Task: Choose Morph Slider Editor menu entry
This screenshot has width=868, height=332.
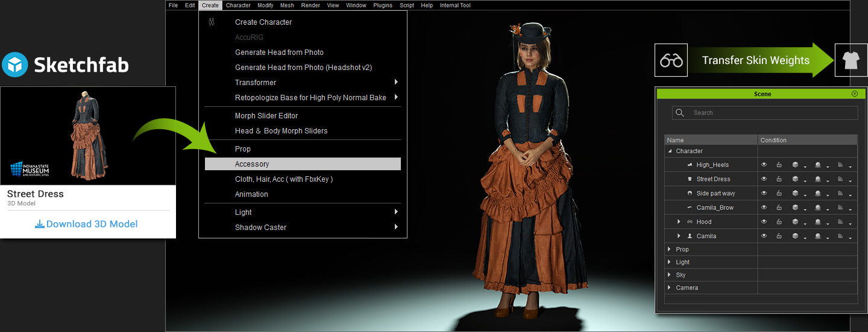Action: (x=266, y=116)
